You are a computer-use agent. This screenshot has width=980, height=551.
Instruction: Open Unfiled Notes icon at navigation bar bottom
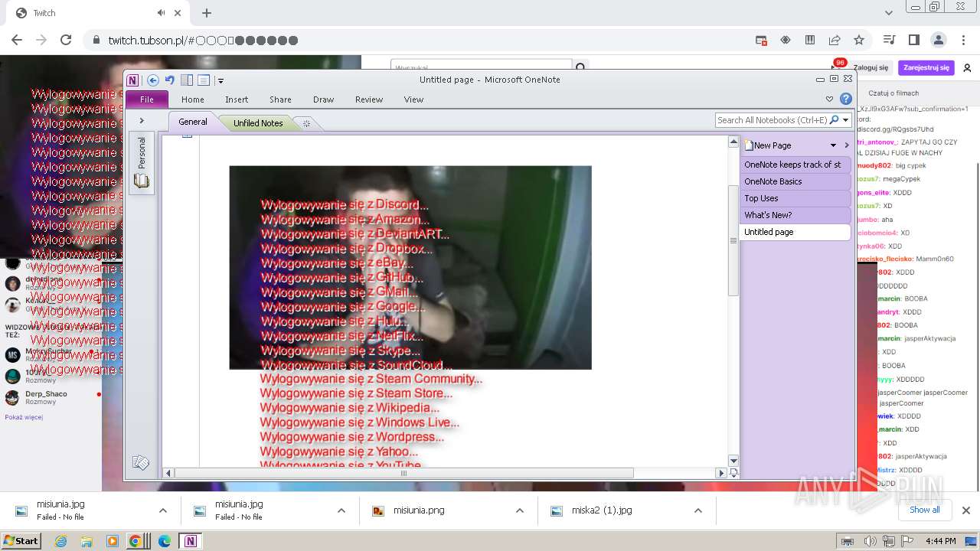coord(141,462)
